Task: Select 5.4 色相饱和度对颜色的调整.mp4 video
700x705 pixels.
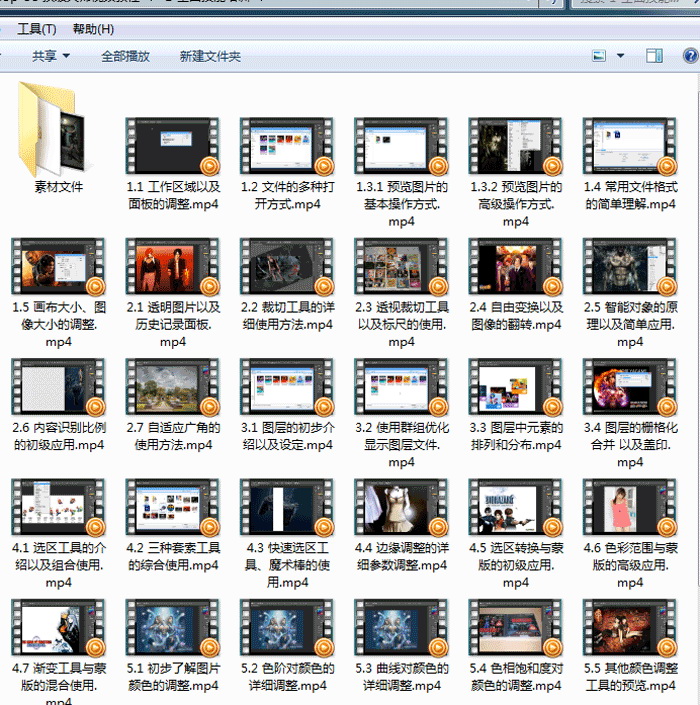Action: tap(516, 627)
